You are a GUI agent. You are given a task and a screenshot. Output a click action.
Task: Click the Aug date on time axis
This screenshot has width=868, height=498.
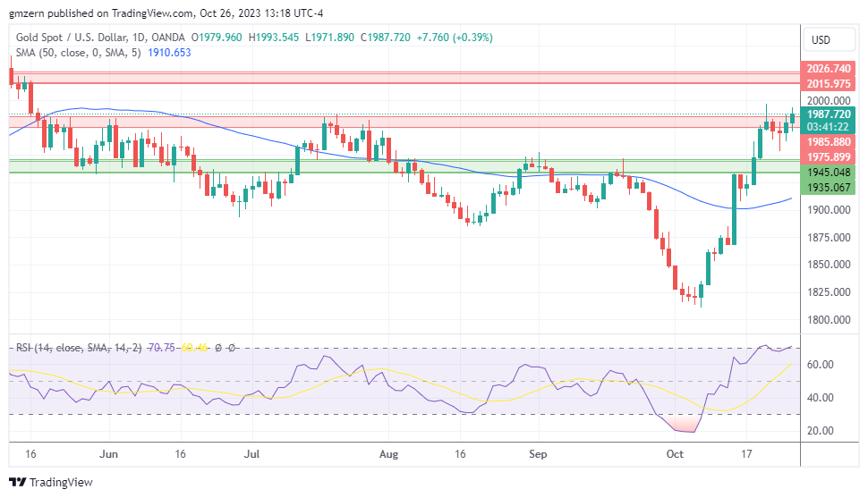click(388, 453)
